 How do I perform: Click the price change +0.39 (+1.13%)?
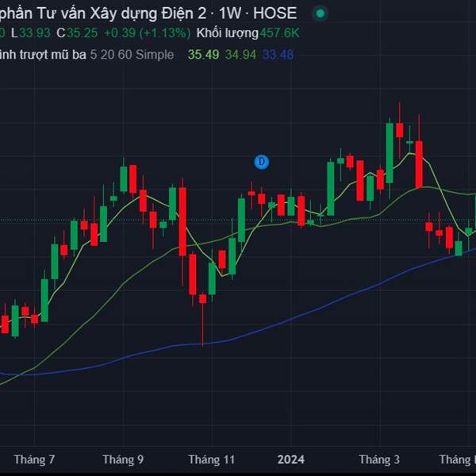pyautogui.click(x=148, y=33)
